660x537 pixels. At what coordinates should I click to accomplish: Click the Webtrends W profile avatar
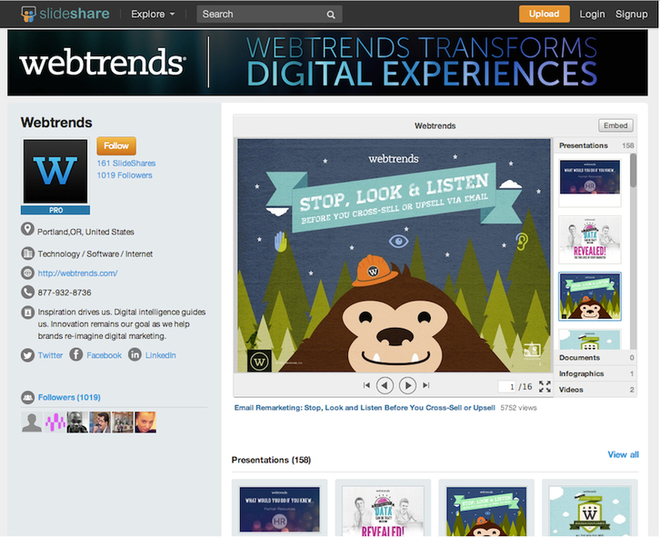pyautogui.click(x=55, y=171)
